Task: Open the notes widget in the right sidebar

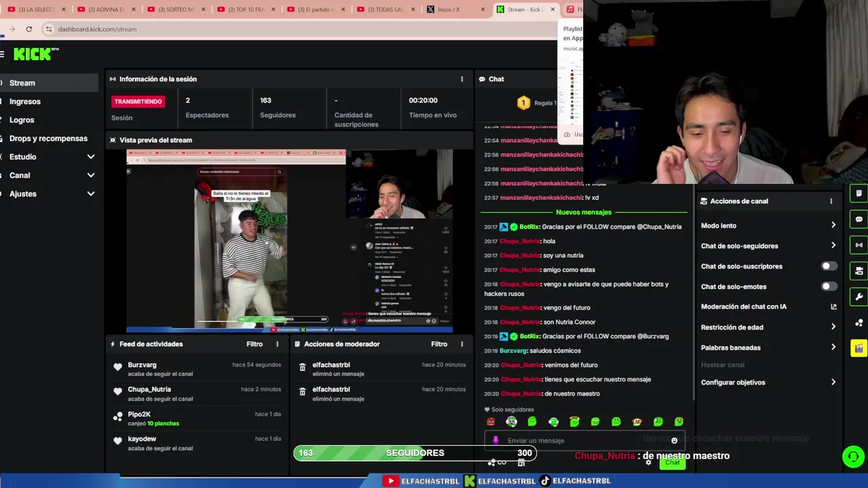Action: (859, 194)
